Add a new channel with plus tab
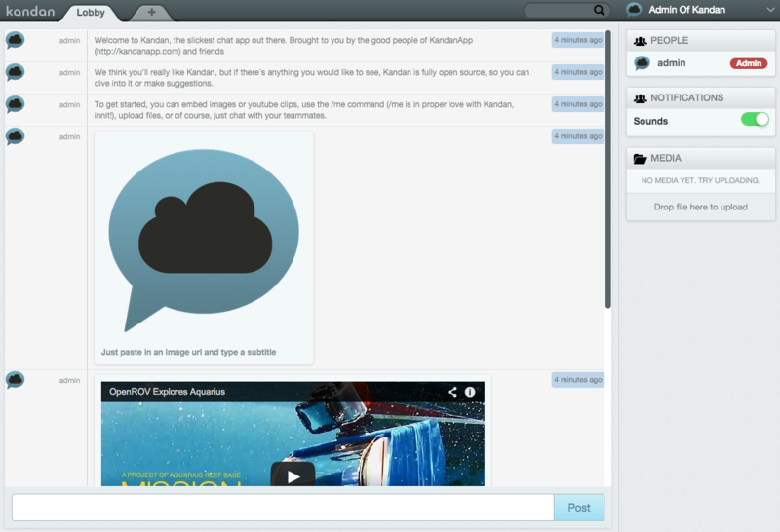Image resolution: width=780 pixels, height=532 pixels. [x=152, y=13]
